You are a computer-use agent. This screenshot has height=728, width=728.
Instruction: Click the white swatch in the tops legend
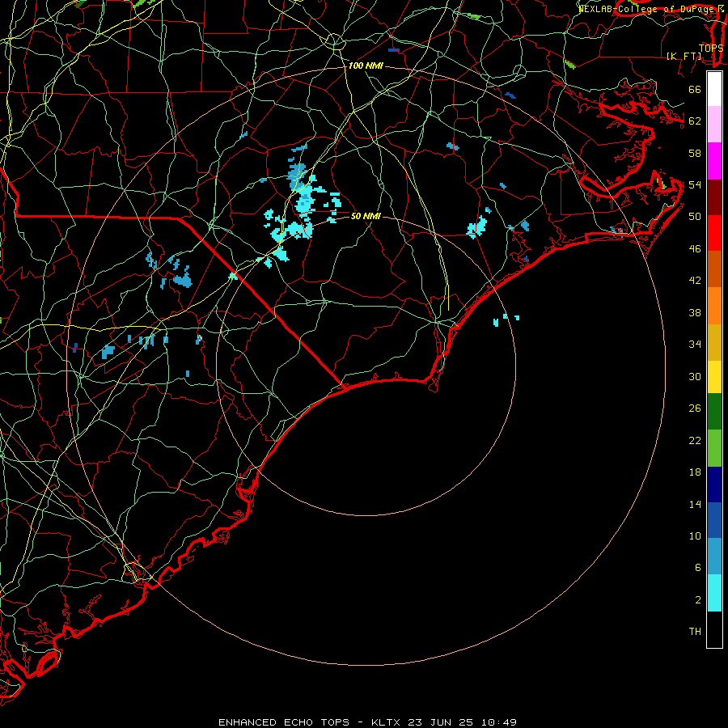714,89
